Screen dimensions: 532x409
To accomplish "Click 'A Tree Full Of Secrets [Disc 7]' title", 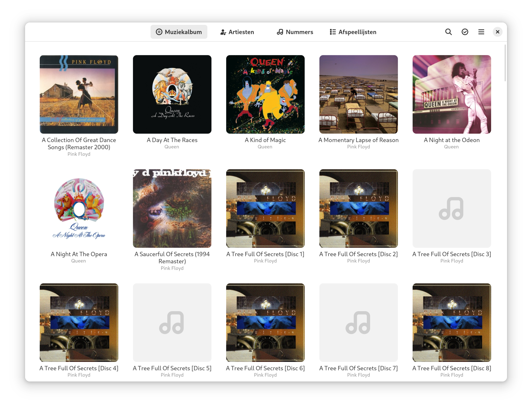I will point(358,368).
